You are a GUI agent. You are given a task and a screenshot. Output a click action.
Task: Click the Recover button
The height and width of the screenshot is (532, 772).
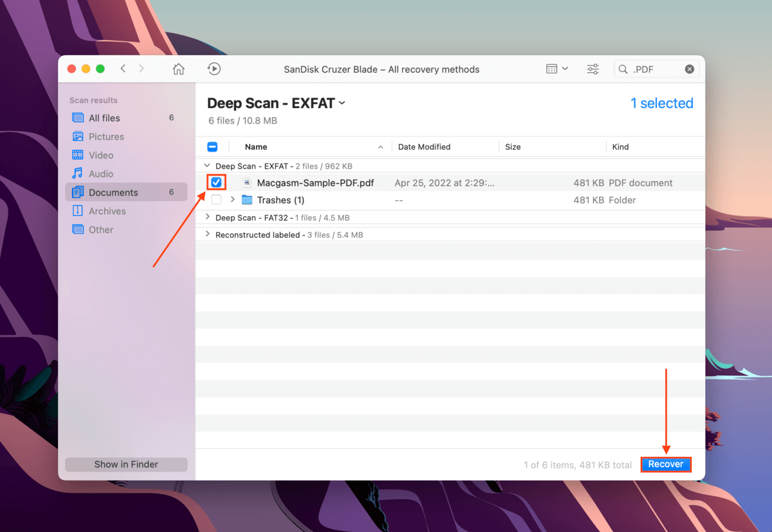(666, 464)
